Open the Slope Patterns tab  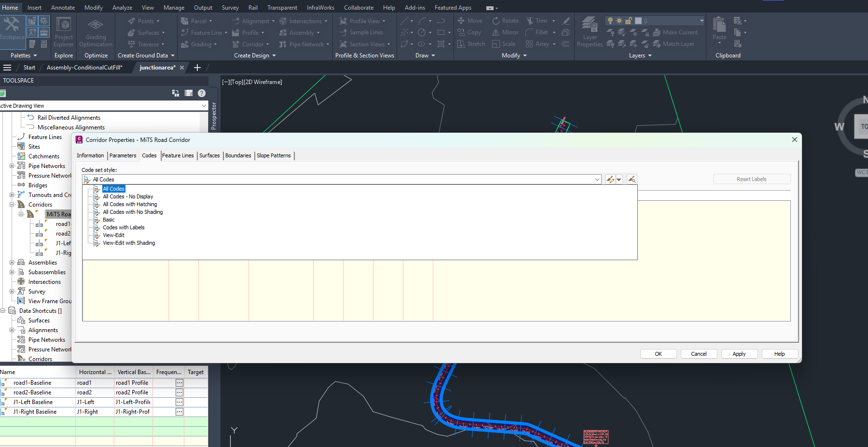click(x=274, y=155)
